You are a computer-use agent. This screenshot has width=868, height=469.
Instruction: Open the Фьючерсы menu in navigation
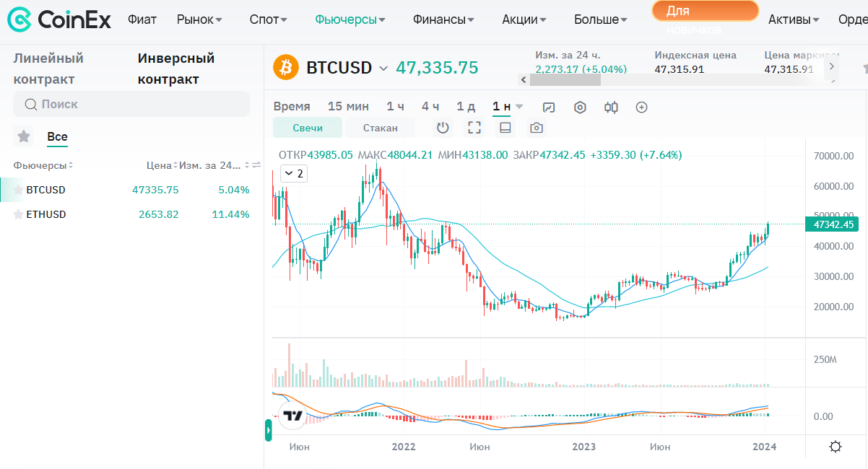click(x=350, y=19)
